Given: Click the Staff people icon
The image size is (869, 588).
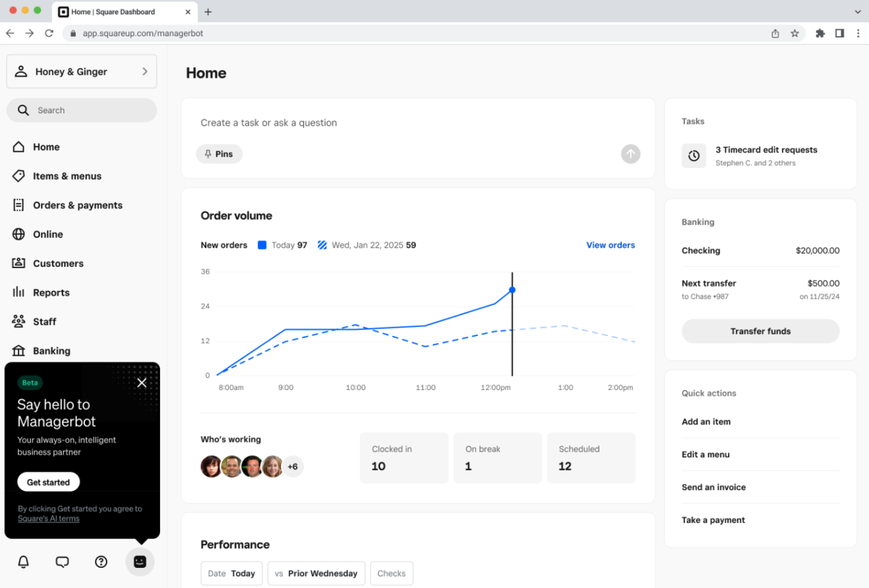Looking at the screenshot, I should [19, 321].
